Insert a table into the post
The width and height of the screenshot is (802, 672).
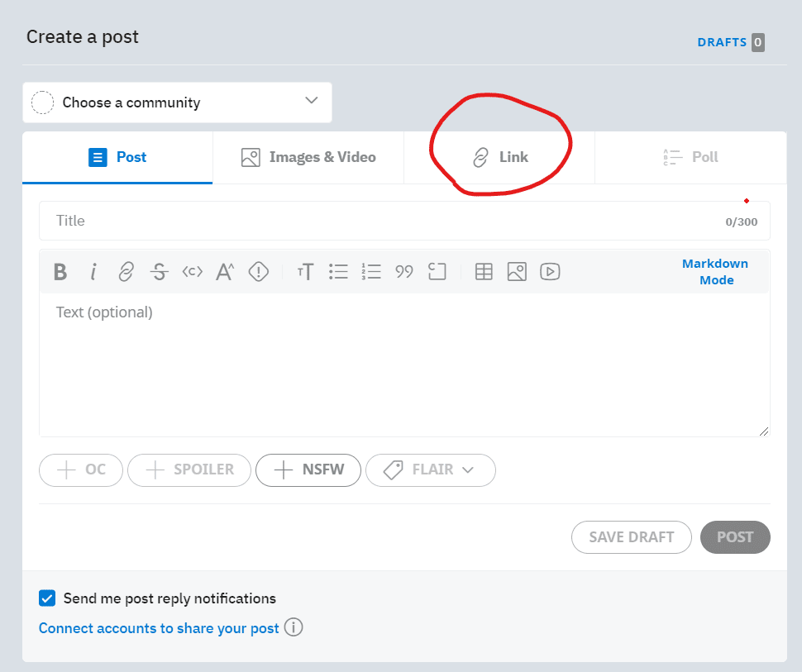484,272
